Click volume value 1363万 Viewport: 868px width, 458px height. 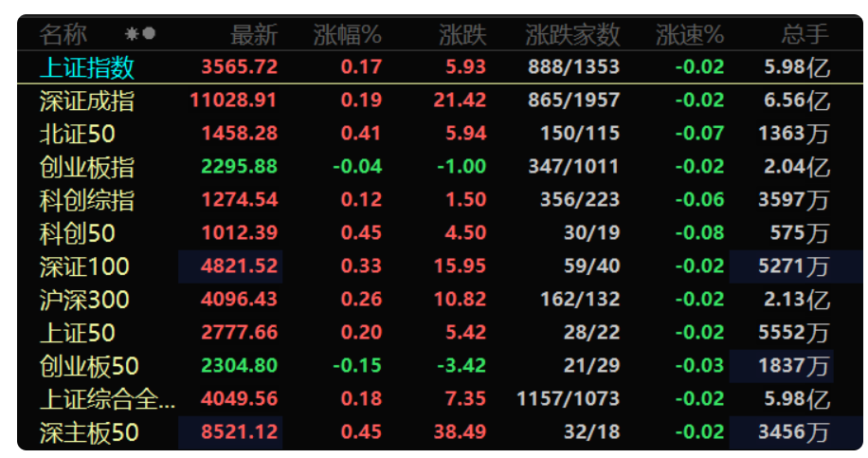(794, 134)
